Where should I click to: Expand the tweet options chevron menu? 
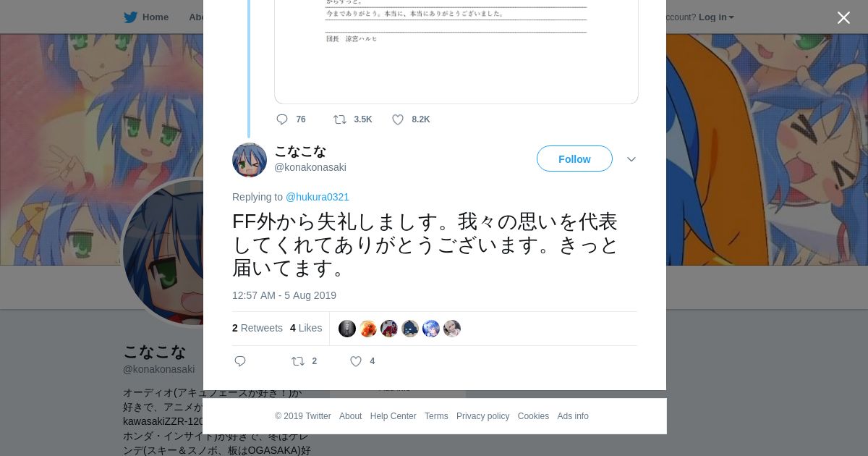(x=631, y=159)
